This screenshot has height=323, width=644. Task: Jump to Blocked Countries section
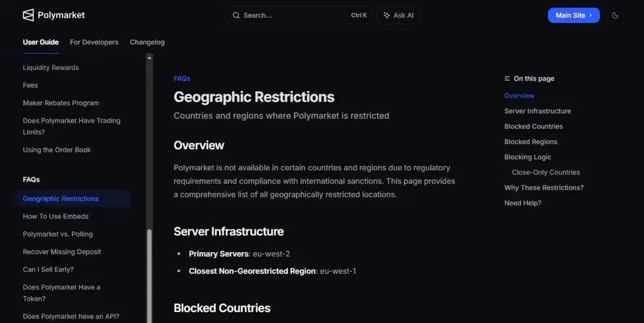[533, 126]
